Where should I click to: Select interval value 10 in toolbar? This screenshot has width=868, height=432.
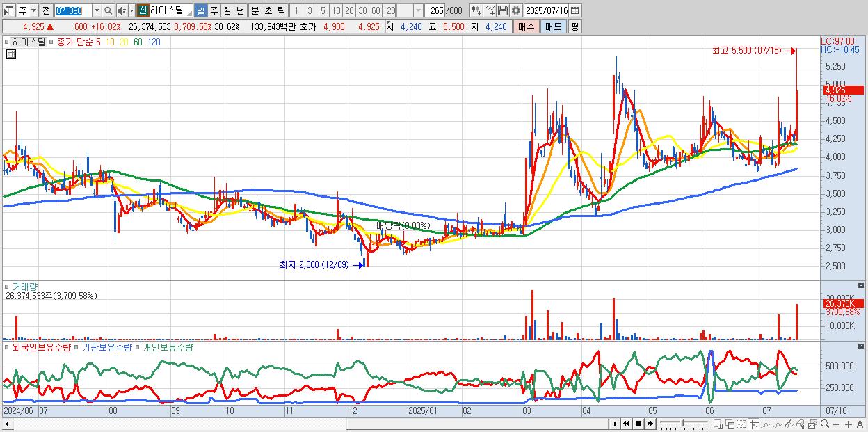tap(336, 10)
